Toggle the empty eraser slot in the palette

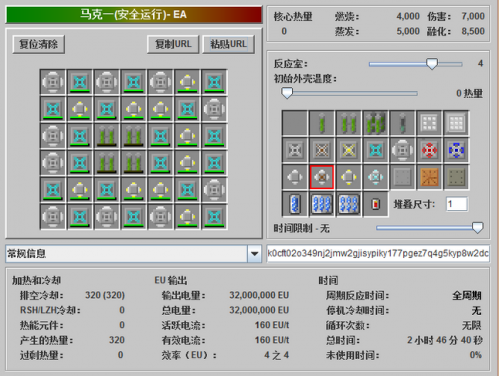tap(295, 123)
